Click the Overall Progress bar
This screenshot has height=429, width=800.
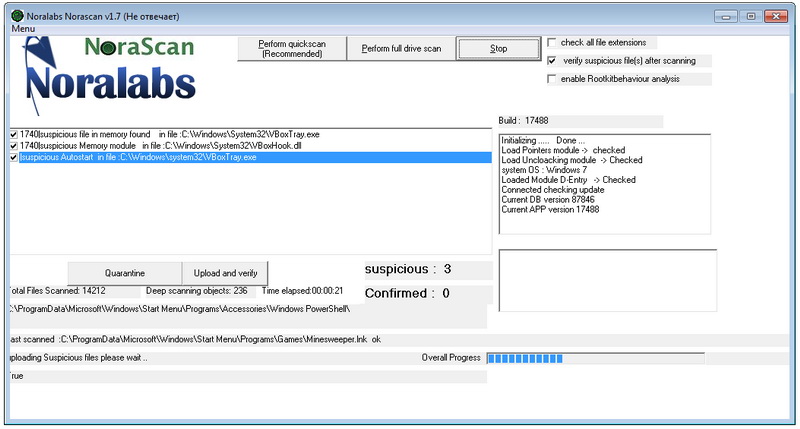tap(595, 359)
